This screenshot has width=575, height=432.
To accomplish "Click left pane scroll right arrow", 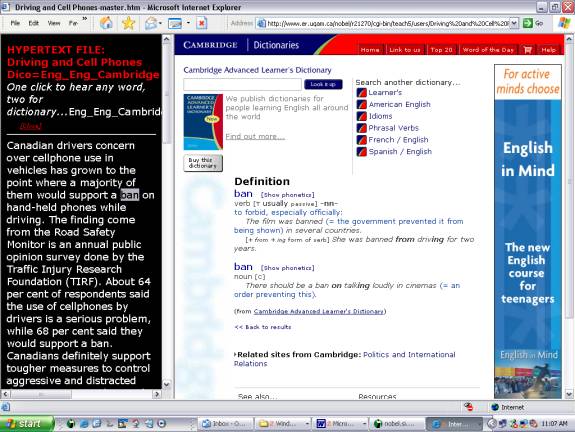I will pyautogui.click(x=157, y=394).
